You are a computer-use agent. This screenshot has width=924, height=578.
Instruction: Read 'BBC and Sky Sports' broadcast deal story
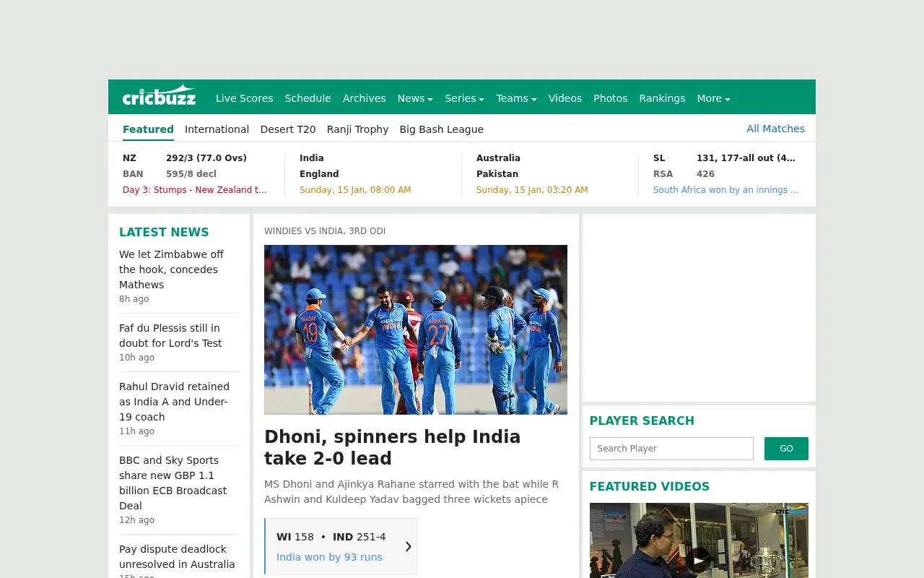(173, 483)
